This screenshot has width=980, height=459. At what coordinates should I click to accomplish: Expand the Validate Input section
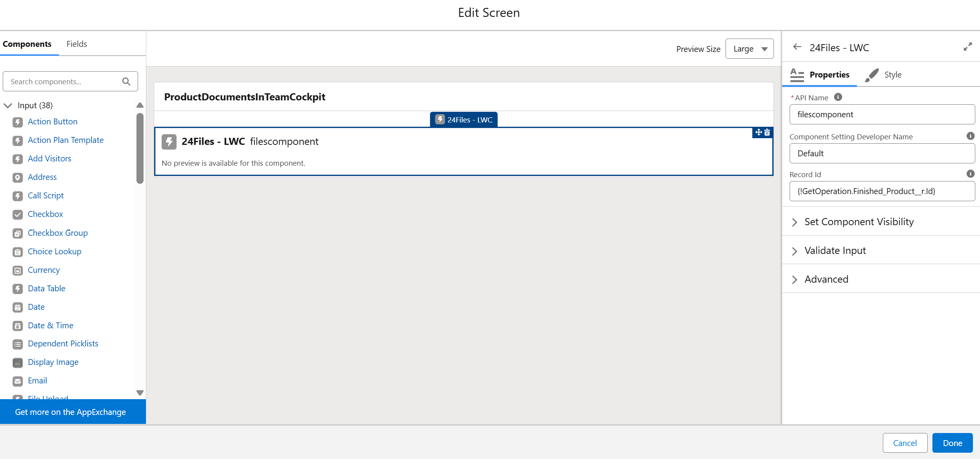tap(795, 251)
